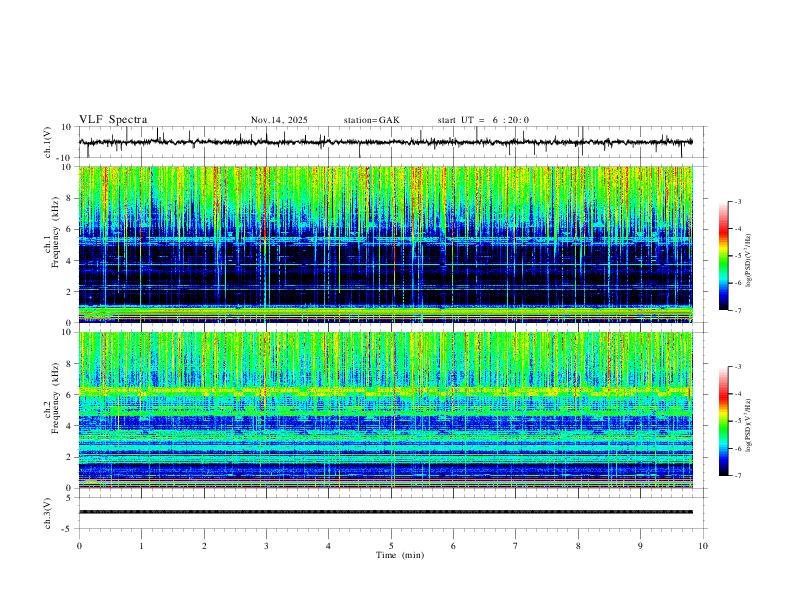The width and height of the screenshot is (792, 612).
Task: Click the "-3" tick on ch.1 colorbar
Action: tap(737, 201)
